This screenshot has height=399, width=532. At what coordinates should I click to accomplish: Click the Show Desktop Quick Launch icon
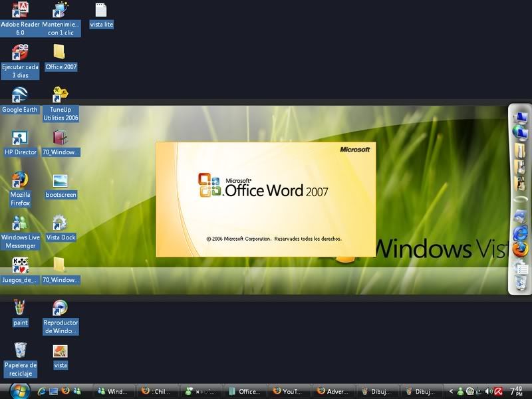click(54, 391)
